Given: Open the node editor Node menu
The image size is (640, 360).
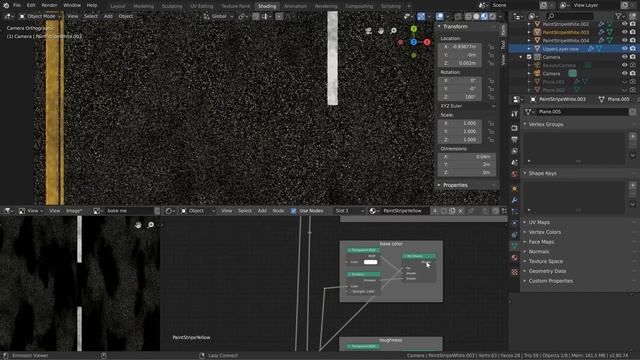Looking at the screenshot, I should tap(278, 211).
